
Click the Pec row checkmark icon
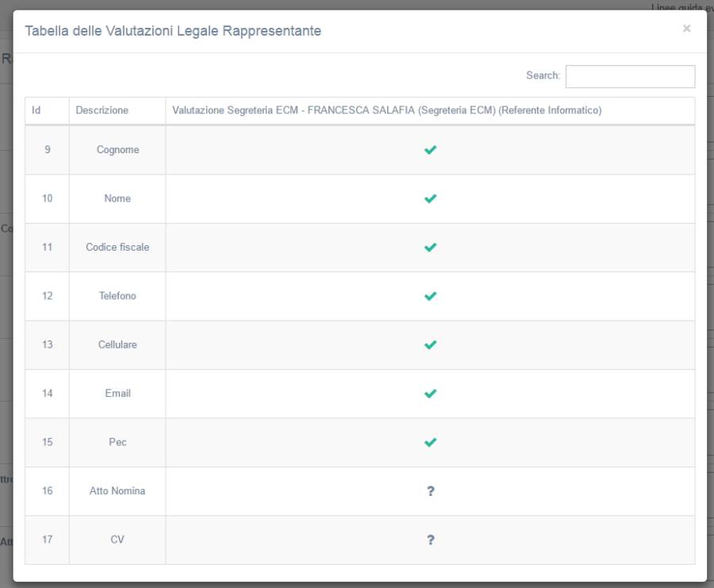coord(430,442)
